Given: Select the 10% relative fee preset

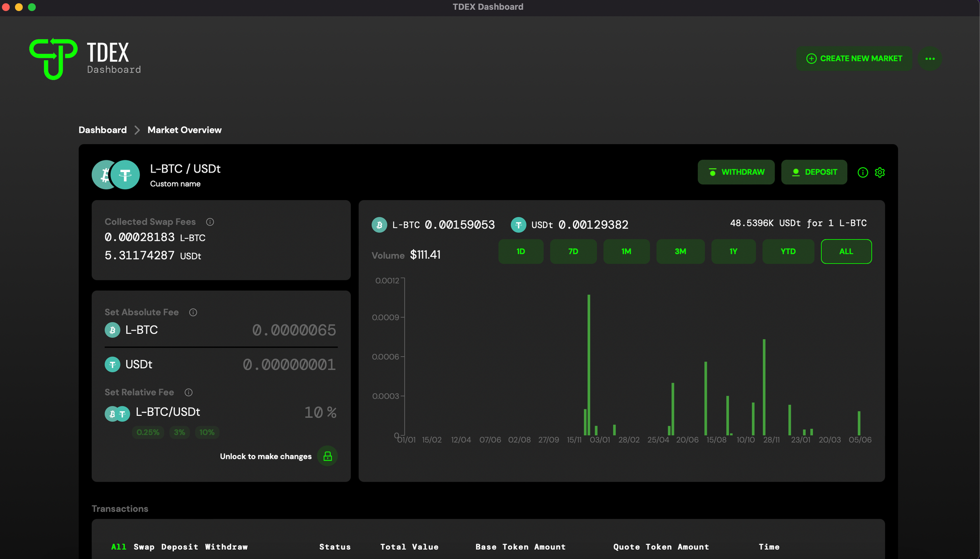Looking at the screenshot, I should [x=207, y=432].
